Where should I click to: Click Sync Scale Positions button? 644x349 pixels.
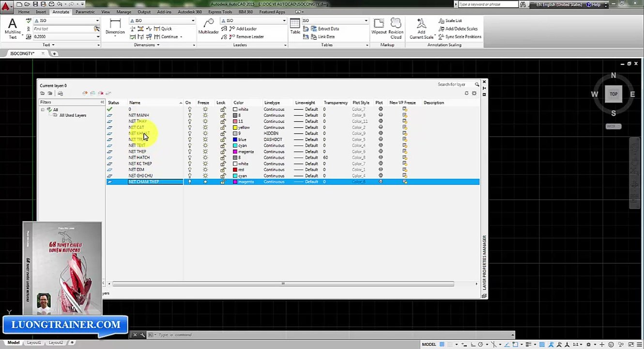coord(460,36)
